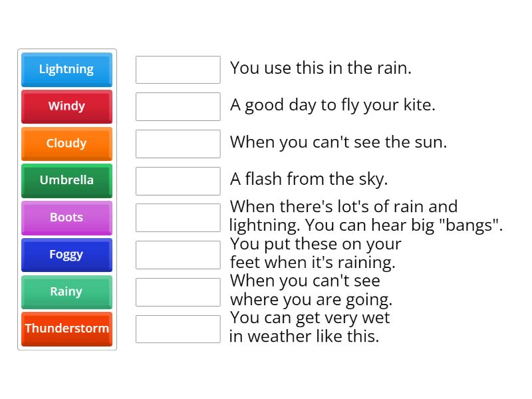Click the answer box for the very wet weather clue
532x399 pixels.
tap(178, 328)
